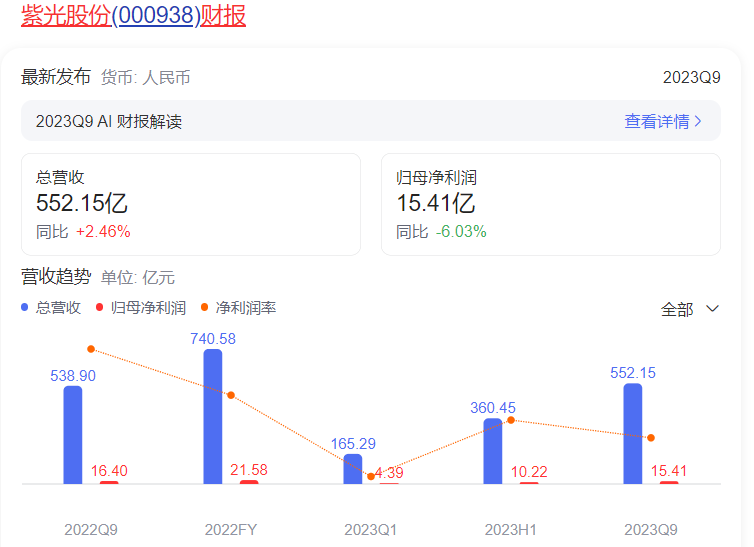Click the 营收趋势 section heading
Image resolution: width=754 pixels, height=547 pixels.
(56, 277)
